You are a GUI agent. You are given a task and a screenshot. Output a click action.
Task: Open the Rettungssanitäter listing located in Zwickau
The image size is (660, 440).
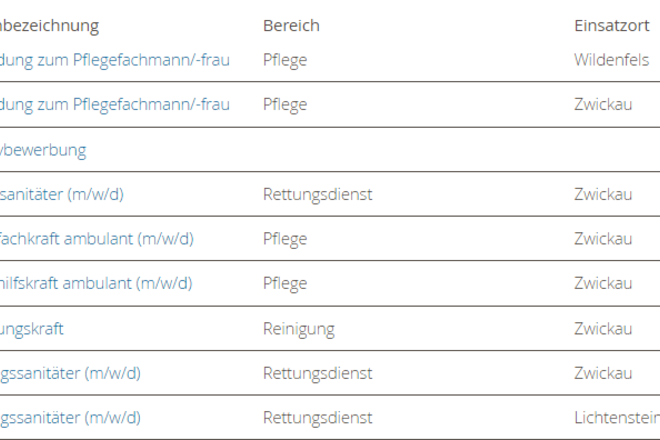[x=70, y=373]
